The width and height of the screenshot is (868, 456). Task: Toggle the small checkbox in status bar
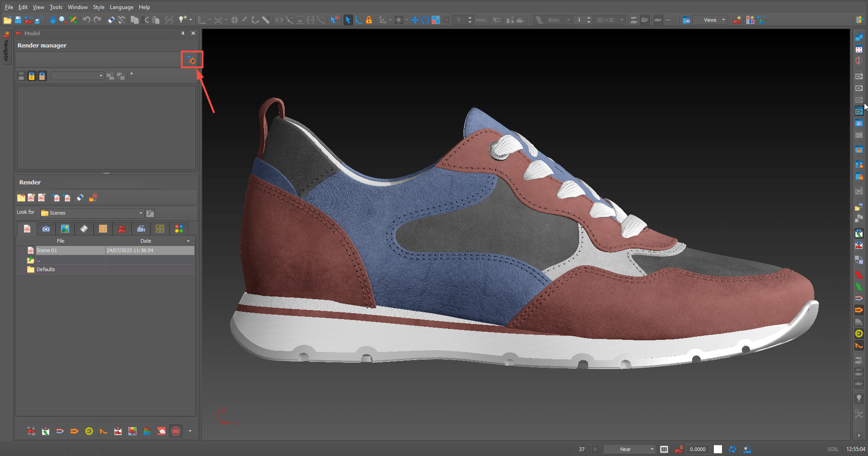click(x=595, y=449)
